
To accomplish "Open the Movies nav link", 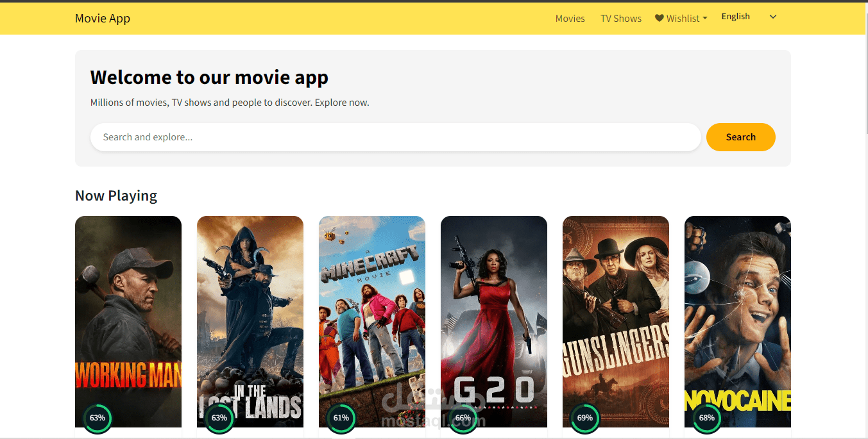I will pyautogui.click(x=570, y=19).
